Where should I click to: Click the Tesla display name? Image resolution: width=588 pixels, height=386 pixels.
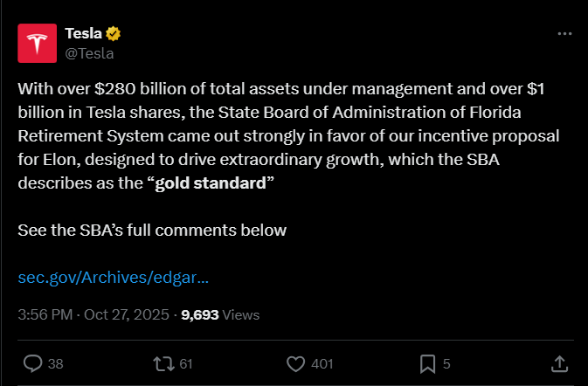coord(83,34)
